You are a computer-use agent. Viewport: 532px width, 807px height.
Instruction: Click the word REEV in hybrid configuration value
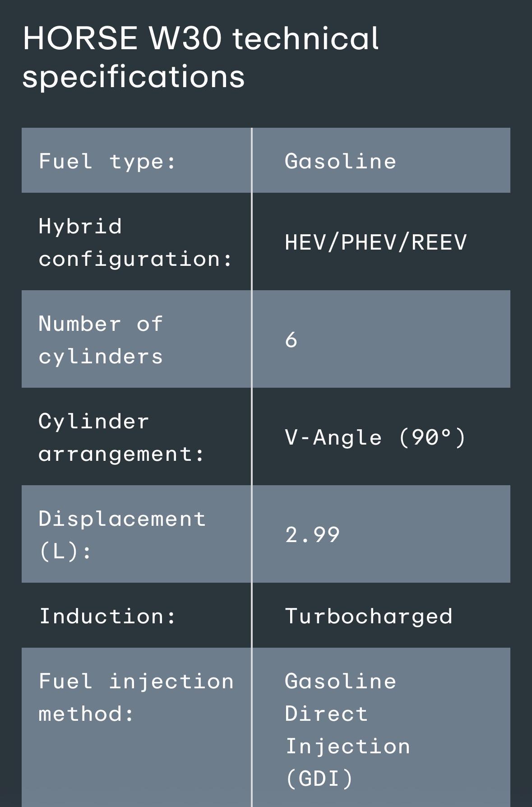[x=439, y=242]
